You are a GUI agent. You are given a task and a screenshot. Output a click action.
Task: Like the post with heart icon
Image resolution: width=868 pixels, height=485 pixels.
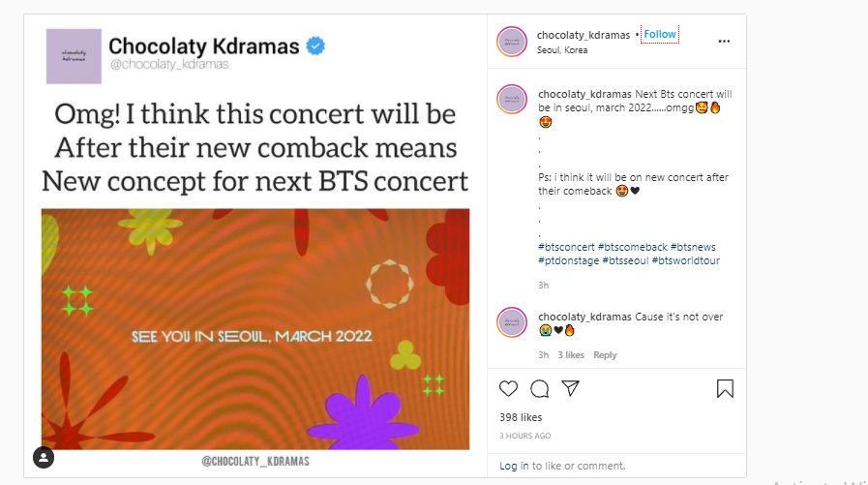(x=508, y=388)
